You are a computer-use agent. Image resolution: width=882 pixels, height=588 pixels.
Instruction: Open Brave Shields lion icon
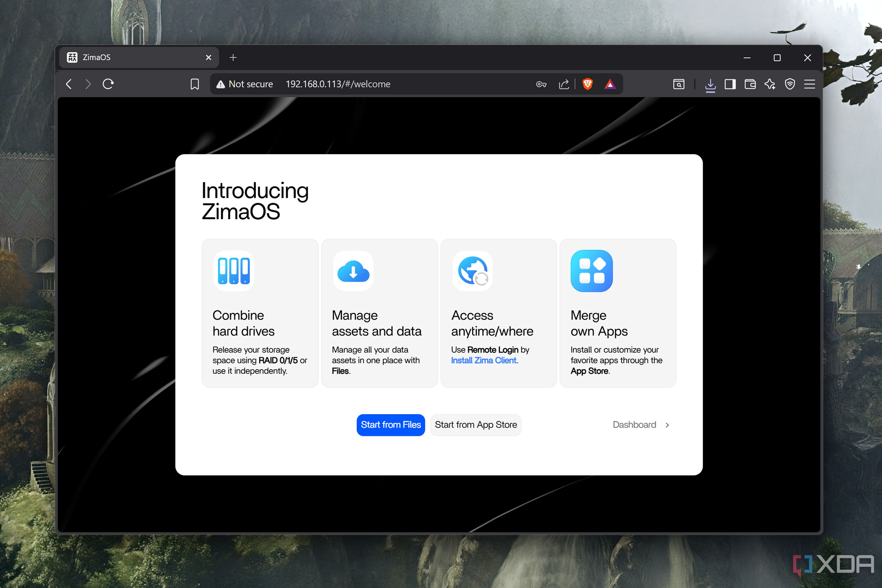click(588, 84)
